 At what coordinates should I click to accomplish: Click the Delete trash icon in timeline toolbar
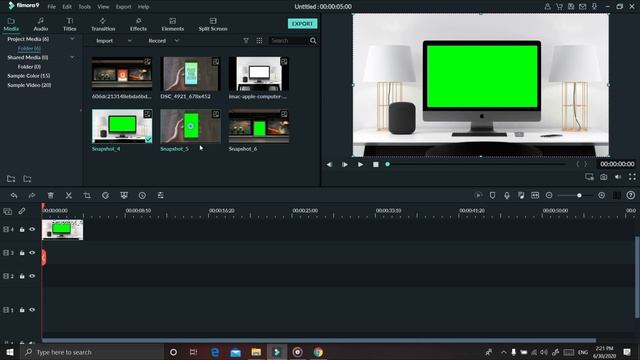[x=51, y=196]
